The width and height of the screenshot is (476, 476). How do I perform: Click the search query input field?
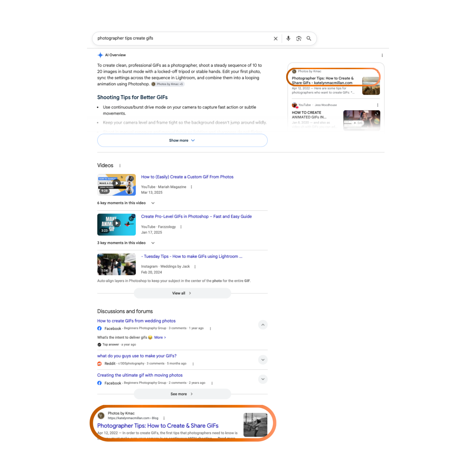point(182,38)
